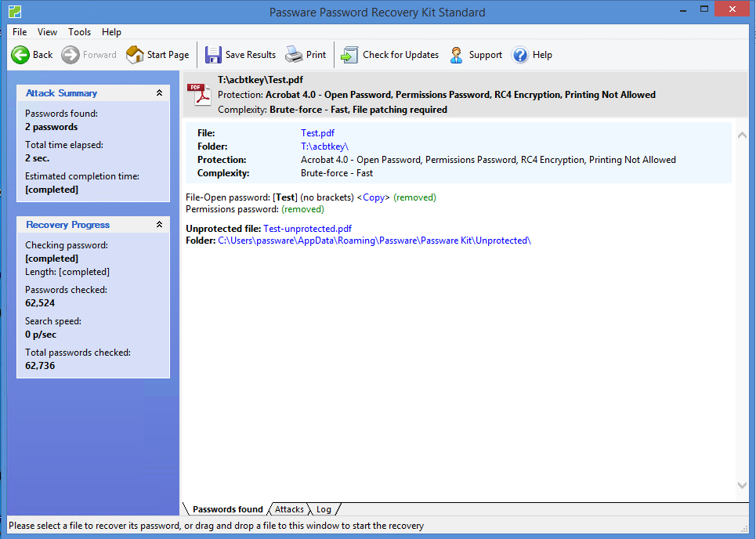The width and height of the screenshot is (756, 539).
Task: Collapse the Recovery Progress panel
Action: coord(159,225)
